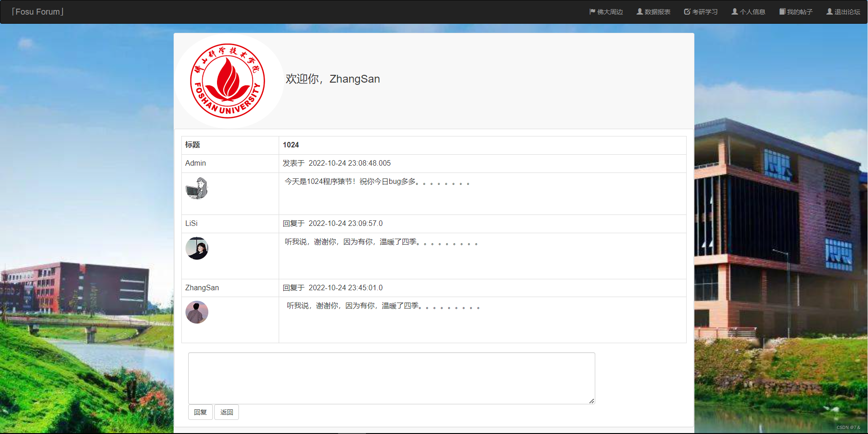
Task: Open the 数据报表 nav item
Action: point(654,12)
